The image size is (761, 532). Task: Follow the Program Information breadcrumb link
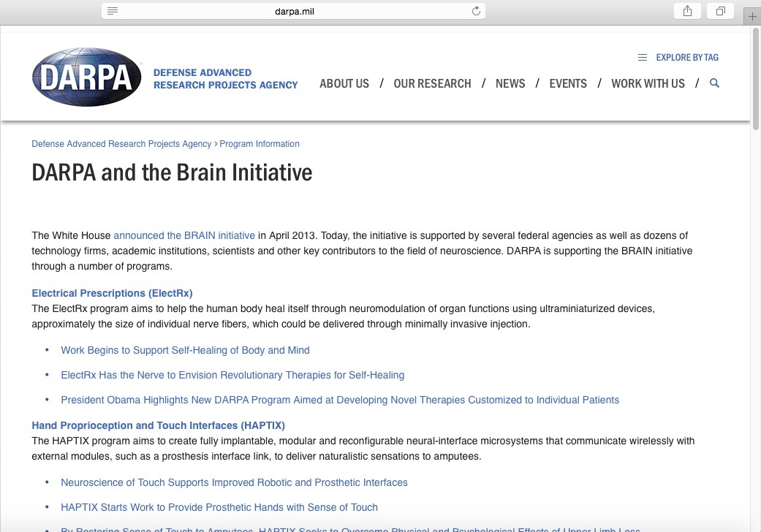[260, 144]
